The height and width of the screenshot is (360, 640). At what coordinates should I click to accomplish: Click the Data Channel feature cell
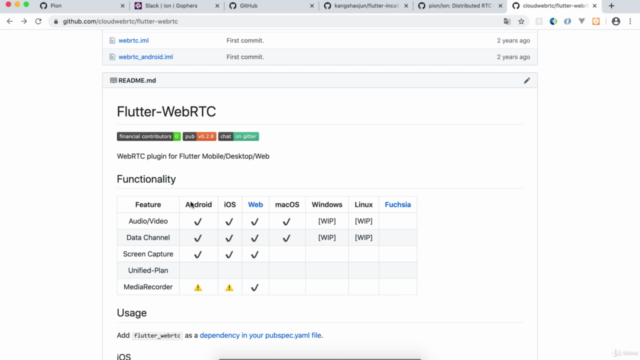tap(148, 237)
